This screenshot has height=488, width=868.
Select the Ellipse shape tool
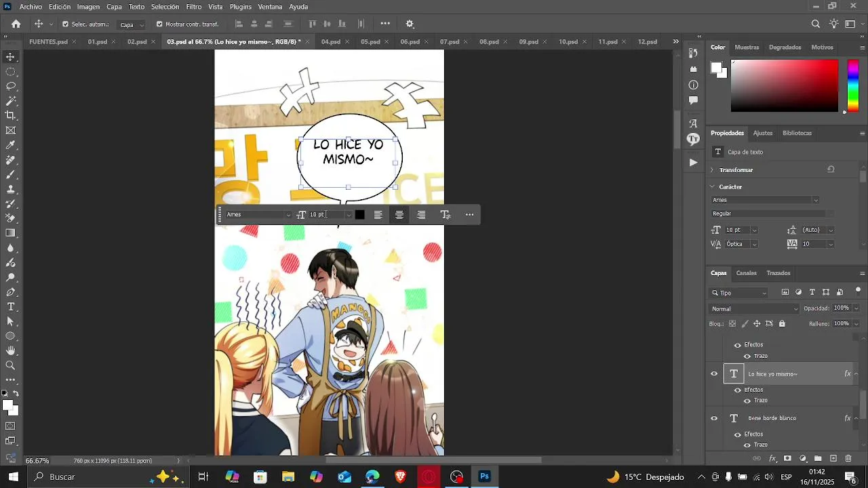pyautogui.click(x=11, y=336)
